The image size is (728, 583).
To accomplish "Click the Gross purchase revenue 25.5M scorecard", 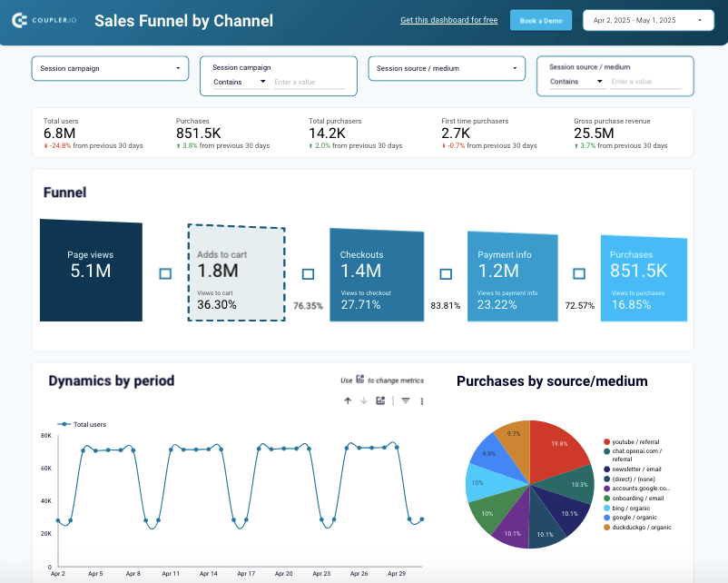I will click(620, 133).
